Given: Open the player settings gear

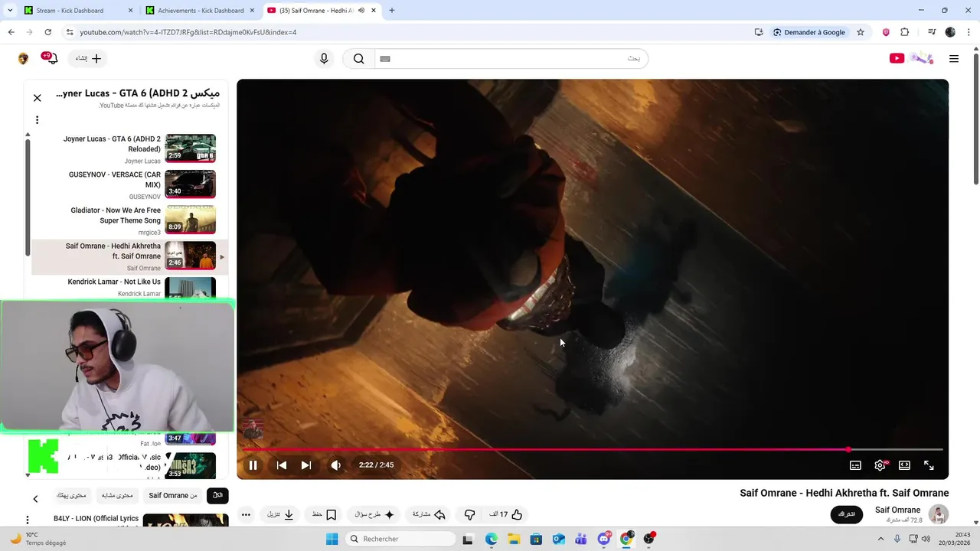Looking at the screenshot, I should click(880, 465).
